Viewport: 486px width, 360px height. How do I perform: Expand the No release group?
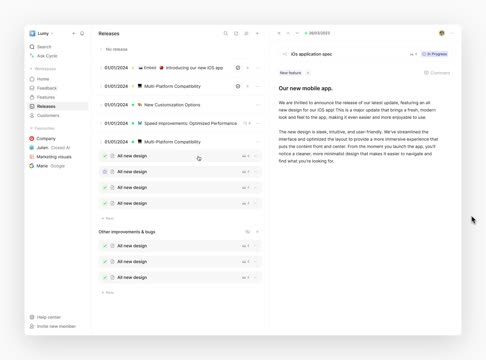point(101,49)
